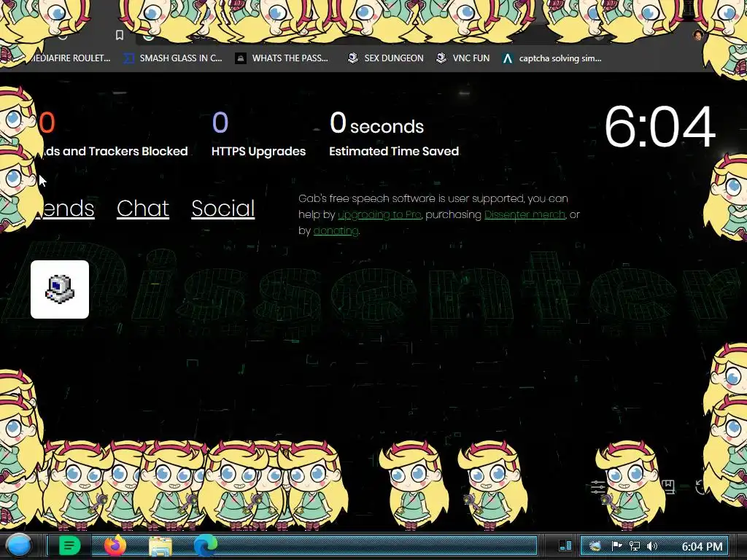Image resolution: width=747 pixels, height=560 pixels.
Task: Click the Estimated Time Saved stat
Action: coord(394,134)
